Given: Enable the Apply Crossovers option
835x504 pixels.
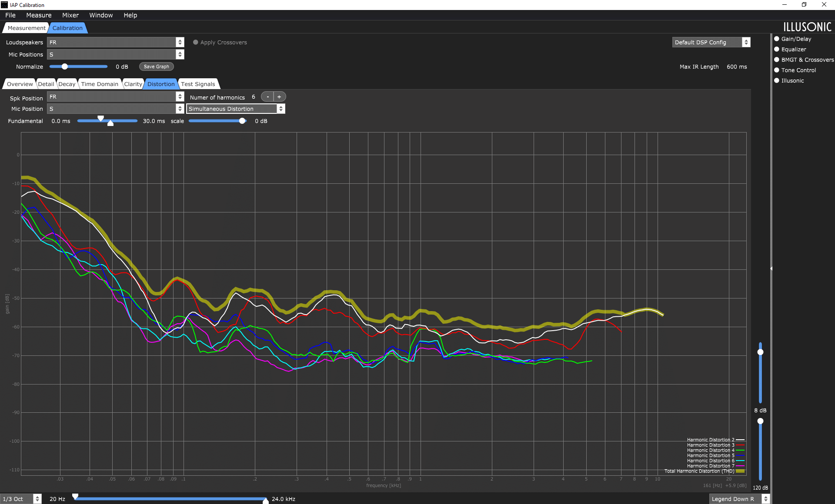Looking at the screenshot, I should tap(196, 42).
